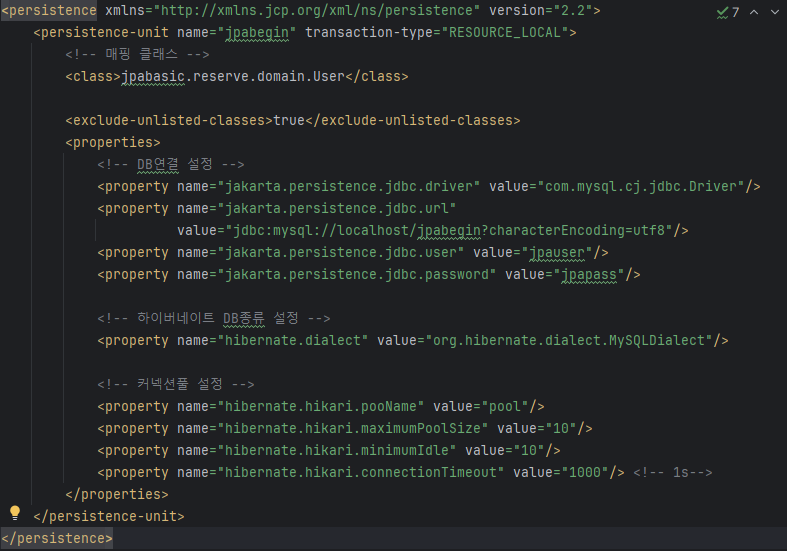The width and height of the screenshot is (787, 551).
Task: Click transaction-type value RESOURCE_LOCAL
Action: tap(504, 33)
